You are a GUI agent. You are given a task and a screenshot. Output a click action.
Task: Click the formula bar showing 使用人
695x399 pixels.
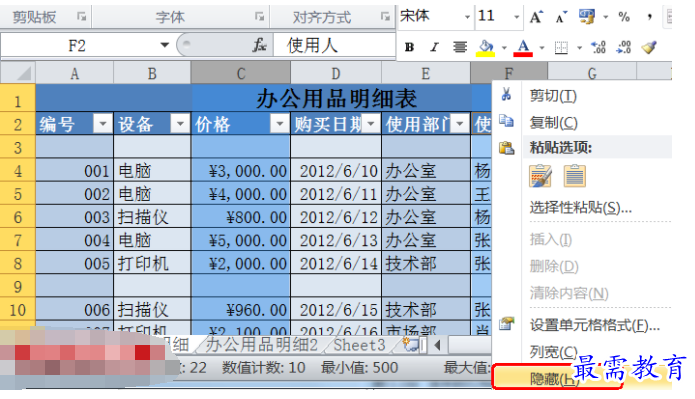pos(334,45)
